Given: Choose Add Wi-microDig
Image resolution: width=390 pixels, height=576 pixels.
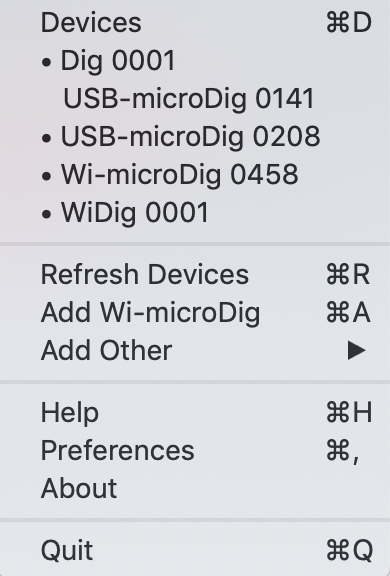Looking at the screenshot, I should (x=195, y=313).
